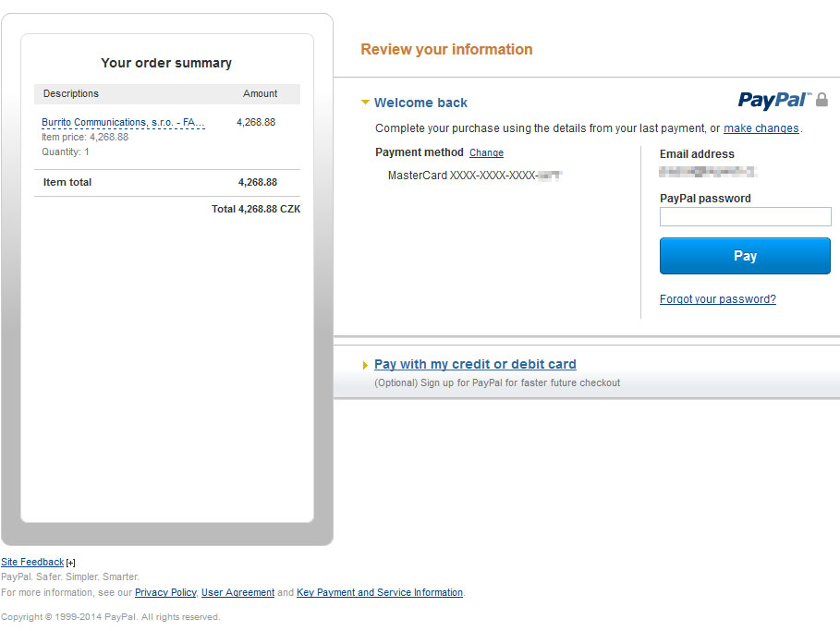Open Key Payment and Service Information

pyautogui.click(x=379, y=592)
